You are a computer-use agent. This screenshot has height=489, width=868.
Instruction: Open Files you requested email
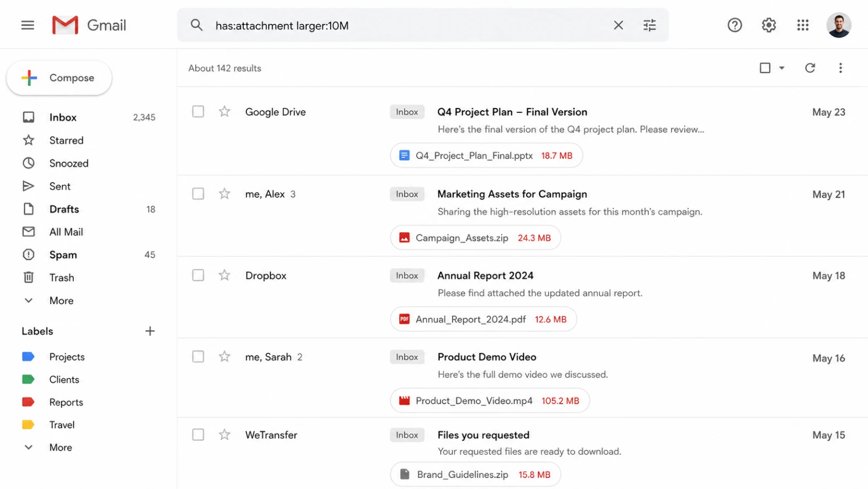[483, 435]
